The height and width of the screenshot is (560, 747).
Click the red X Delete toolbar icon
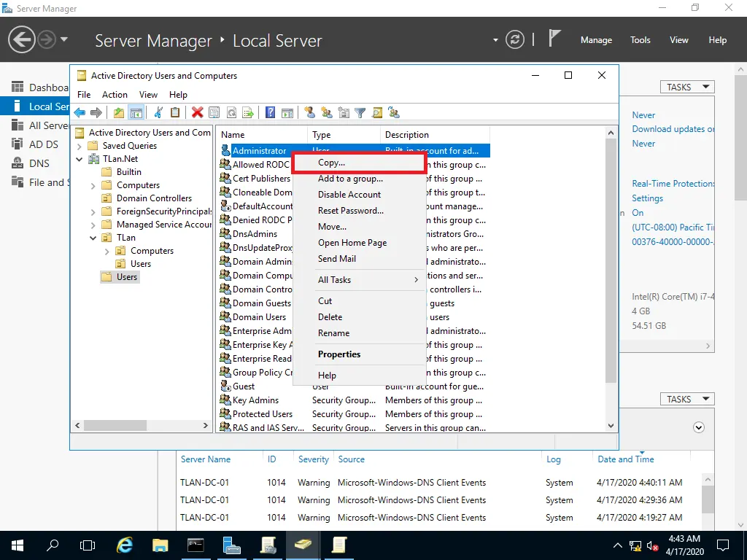pyautogui.click(x=197, y=113)
